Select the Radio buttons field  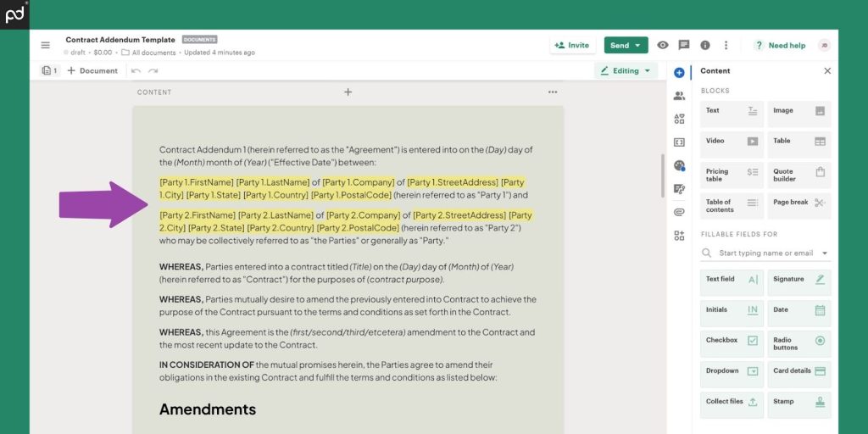[798, 343]
